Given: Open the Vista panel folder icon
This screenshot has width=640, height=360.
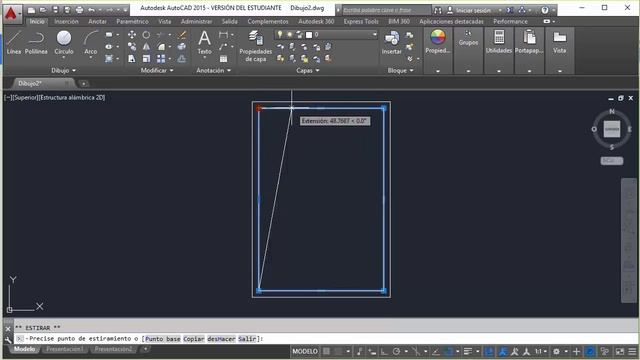Looking at the screenshot, I should (560, 37).
